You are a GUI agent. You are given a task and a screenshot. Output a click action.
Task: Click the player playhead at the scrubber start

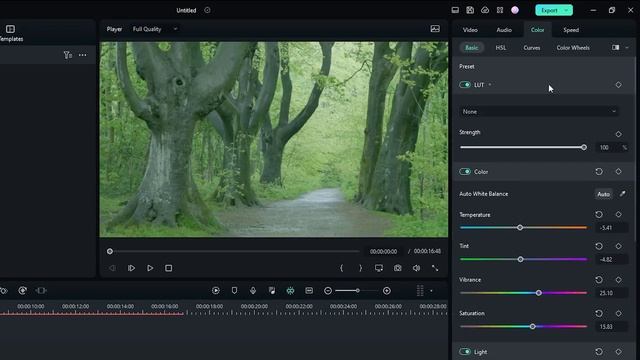coord(110,251)
